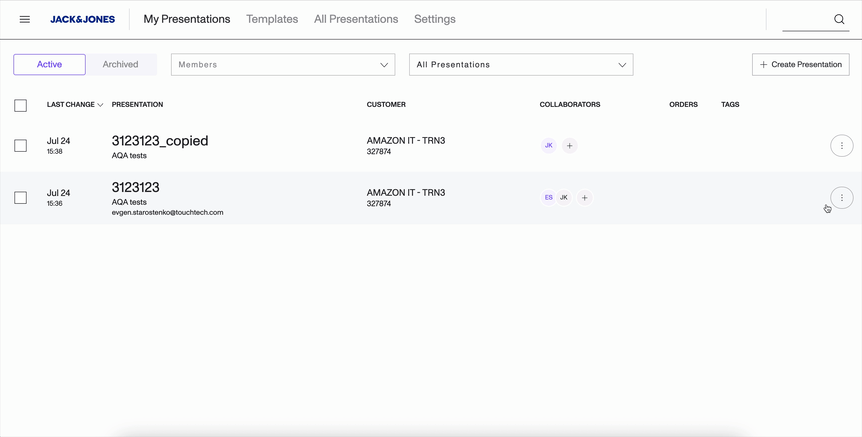This screenshot has height=437, width=862.
Task: Open three-dot options for 3123123 row
Action: 842,197
